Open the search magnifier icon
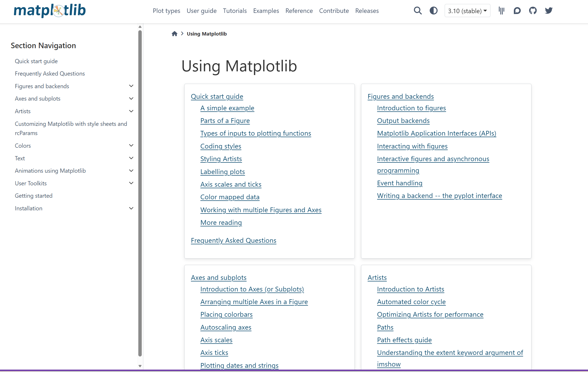 click(418, 11)
